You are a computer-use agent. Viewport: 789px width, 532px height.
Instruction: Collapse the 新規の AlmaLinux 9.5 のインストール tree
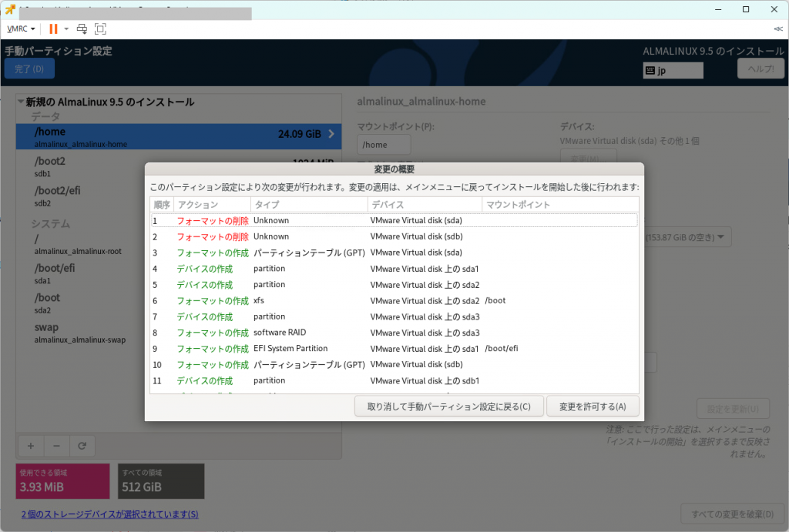tap(21, 102)
